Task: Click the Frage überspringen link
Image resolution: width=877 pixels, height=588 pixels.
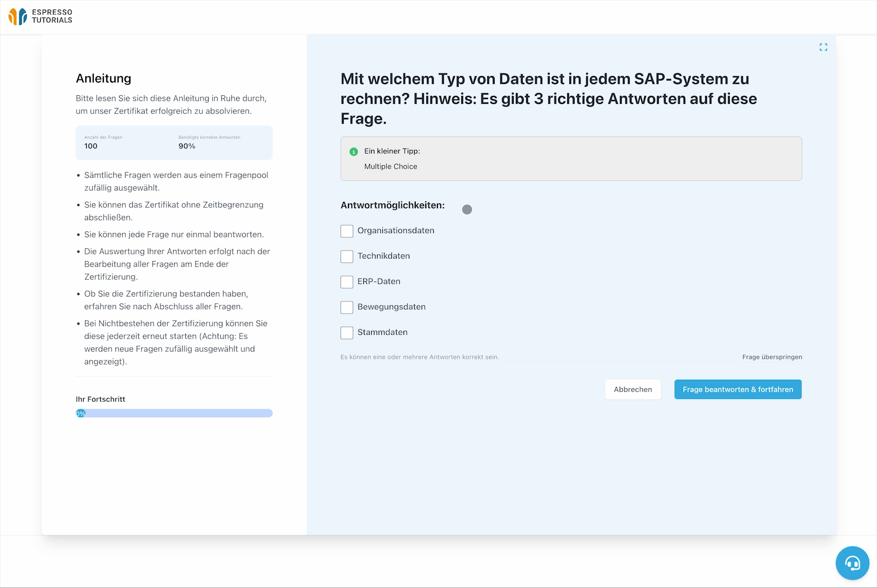Action: 772,357
